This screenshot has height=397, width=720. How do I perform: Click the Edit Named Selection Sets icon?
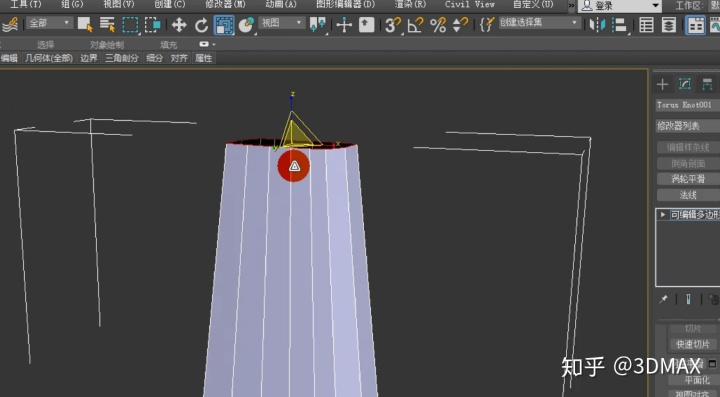click(x=487, y=25)
